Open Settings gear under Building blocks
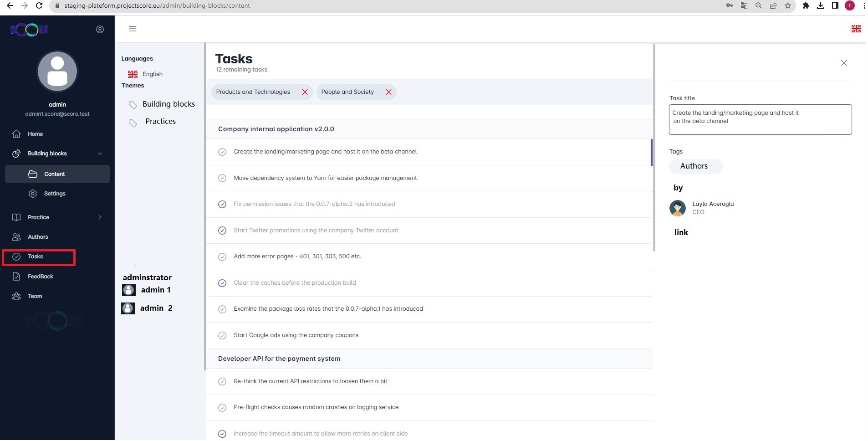The width and height of the screenshot is (868, 441). click(33, 194)
